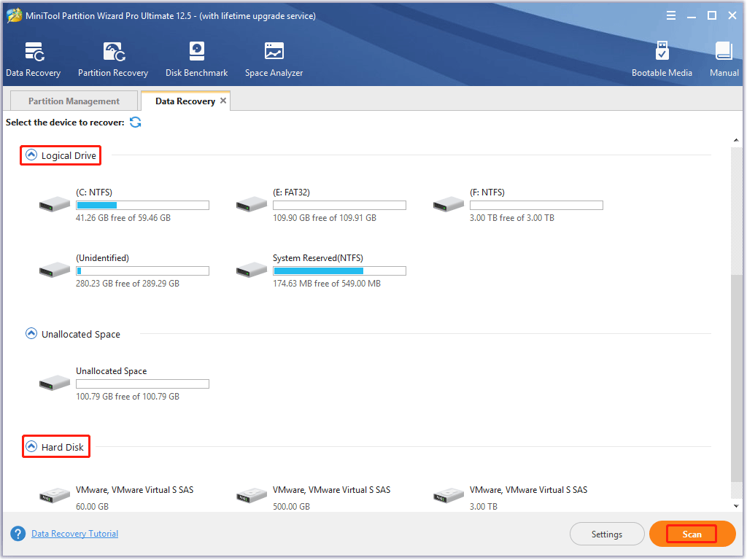Open the Bootable Media builder
747x560 pixels.
click(x=662, y=60)
